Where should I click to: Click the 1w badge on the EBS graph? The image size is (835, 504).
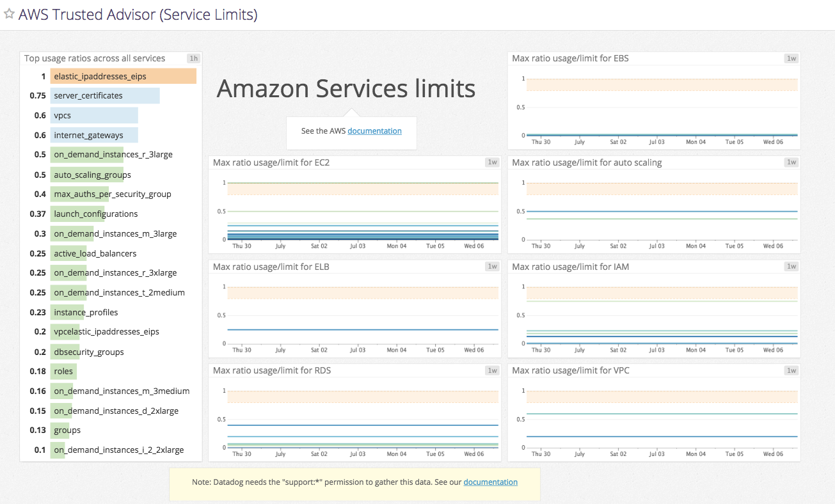tap(791, 58)
